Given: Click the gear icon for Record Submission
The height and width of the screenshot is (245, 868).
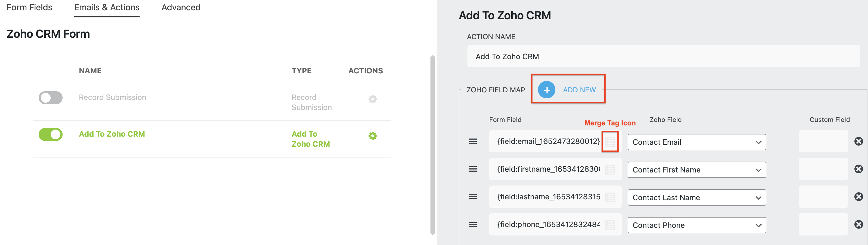Looking at the screenshot, I should [372, 99].
